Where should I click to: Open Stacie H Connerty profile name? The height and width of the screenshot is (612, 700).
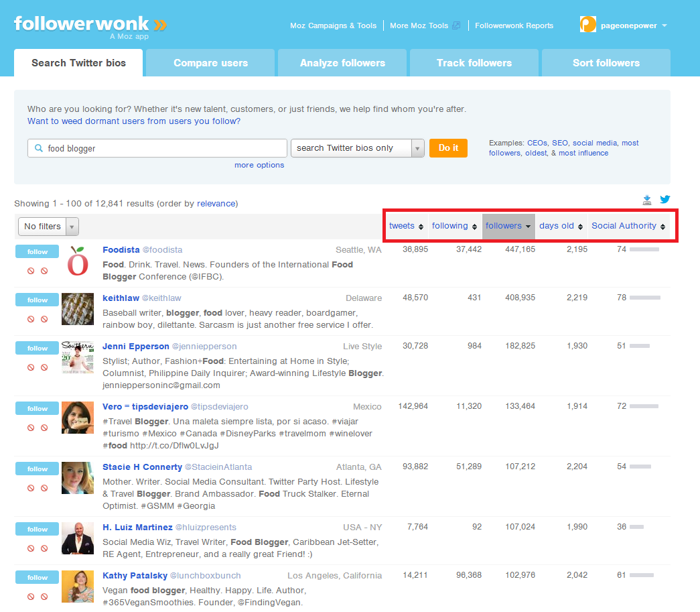[x=143, y=467]
